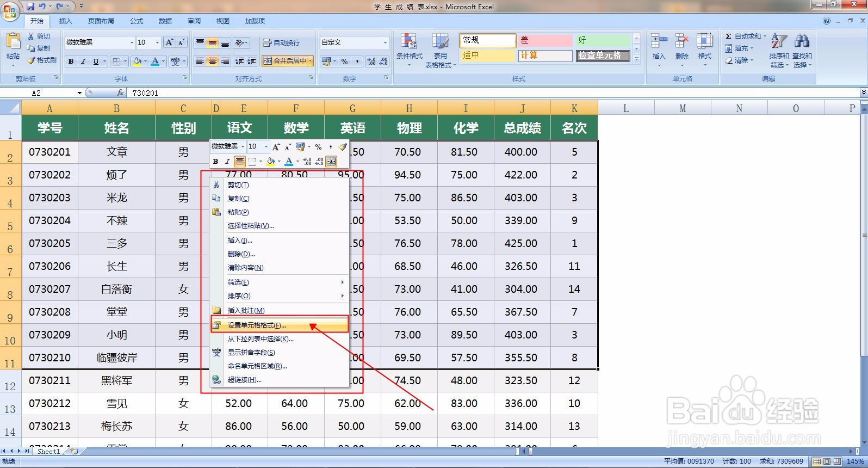Click Save icon in quick access toolbar
The width and height of the screenshot is (868, 468).
coord(30,7)
